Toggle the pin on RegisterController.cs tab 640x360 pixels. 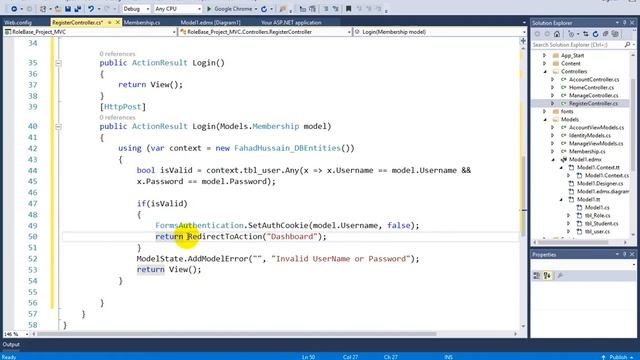109,22
